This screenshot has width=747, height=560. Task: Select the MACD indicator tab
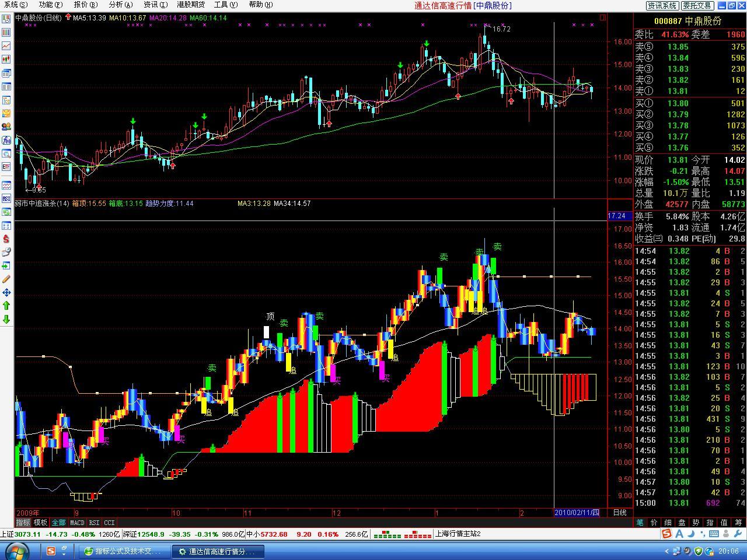click(x=77, y=523)
